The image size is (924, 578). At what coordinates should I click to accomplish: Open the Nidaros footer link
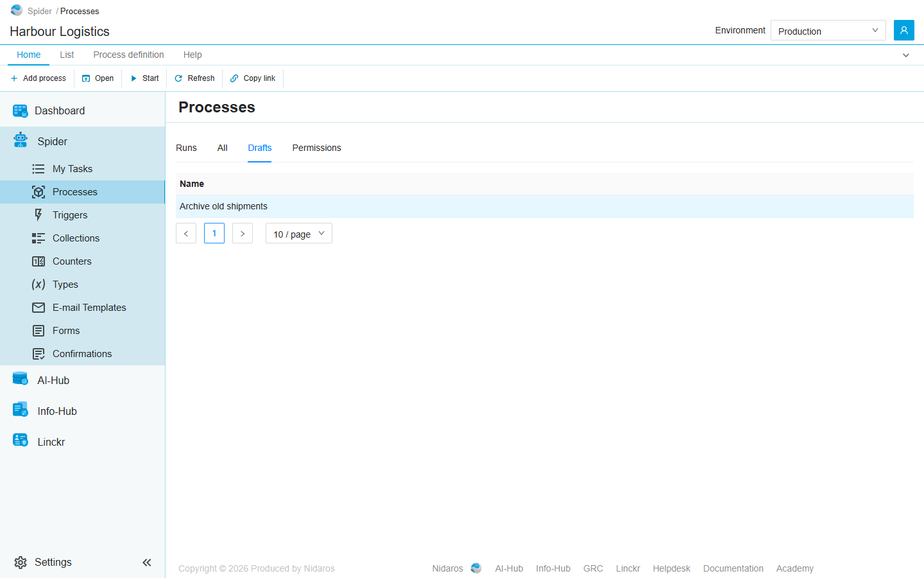[447, 568]
